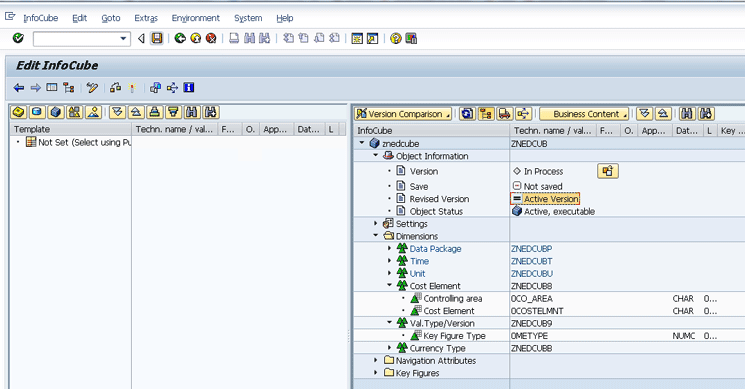Screen dimensions: 745x389
Task: Click the yellow Help question mark icon
Action: [x=395, y=38]
